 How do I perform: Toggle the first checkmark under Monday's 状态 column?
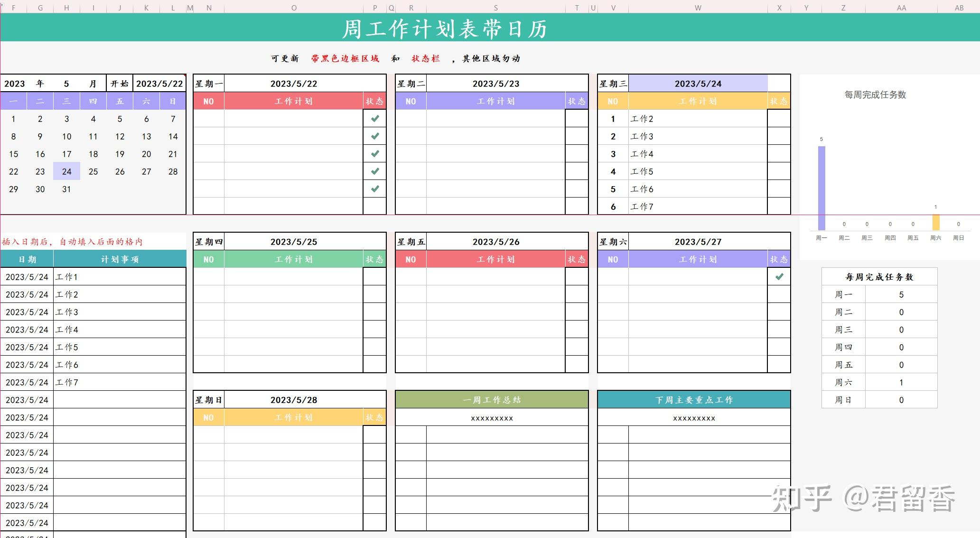click(x=374, y=119)
